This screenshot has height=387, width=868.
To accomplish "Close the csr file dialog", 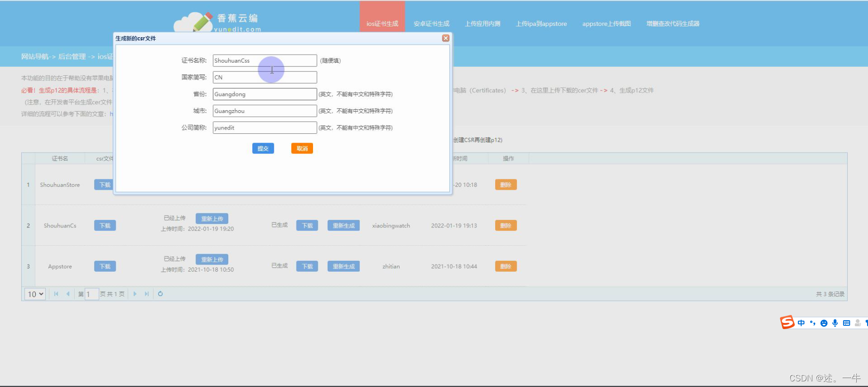I will pyautogui.click(x=446, y=38).
